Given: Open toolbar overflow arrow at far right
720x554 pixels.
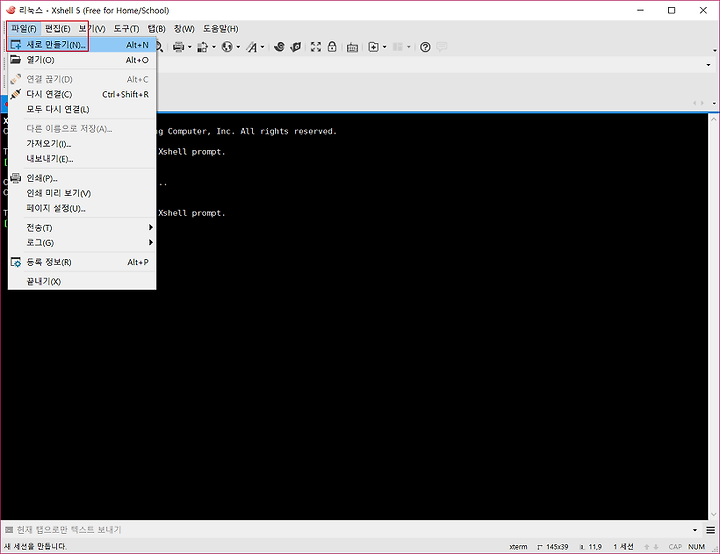Looking at the screenshot, I should (x=714, y=50).
